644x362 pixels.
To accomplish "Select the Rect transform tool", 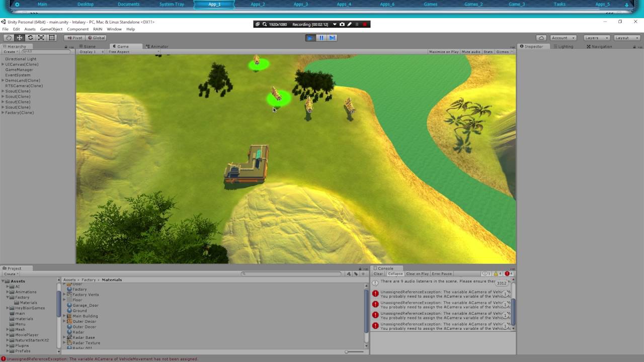I will [52, 38].
